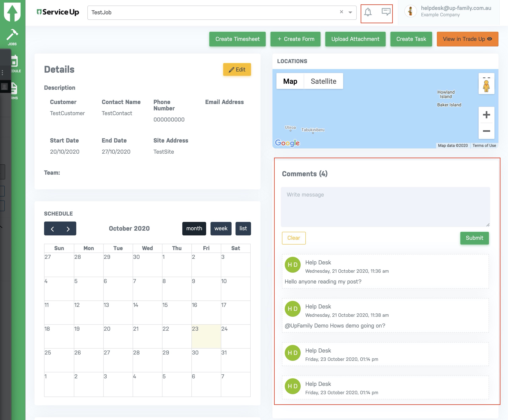Open the chat messages icon
This screenshot has height=420, width=508.
click(x=386, y=12)
